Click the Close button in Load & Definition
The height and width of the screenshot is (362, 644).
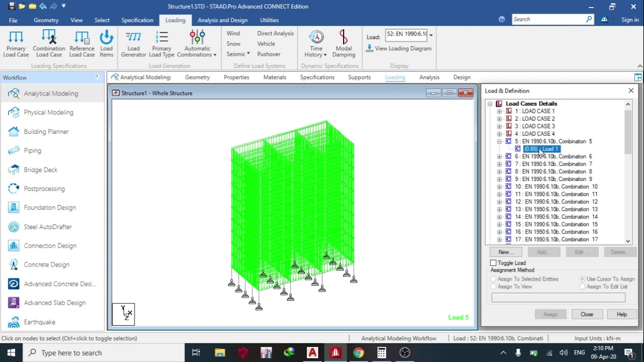(587, 314)
